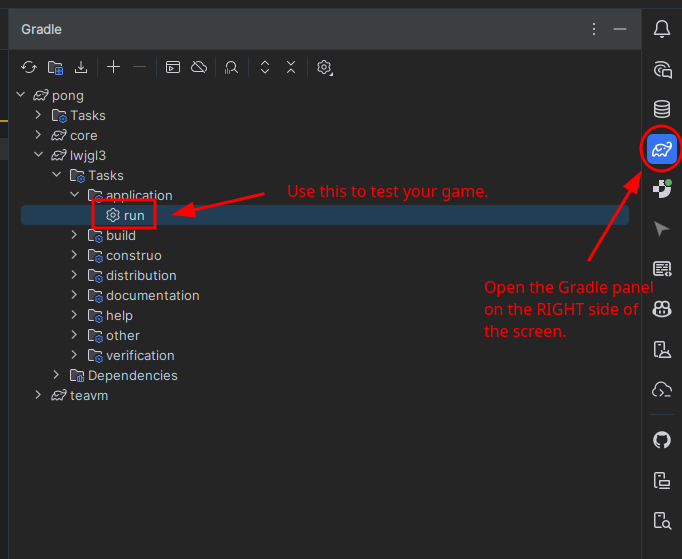Open sidebar icon with green dot
This screenshot has width=682, height=559.
click(x=662, y=189)
